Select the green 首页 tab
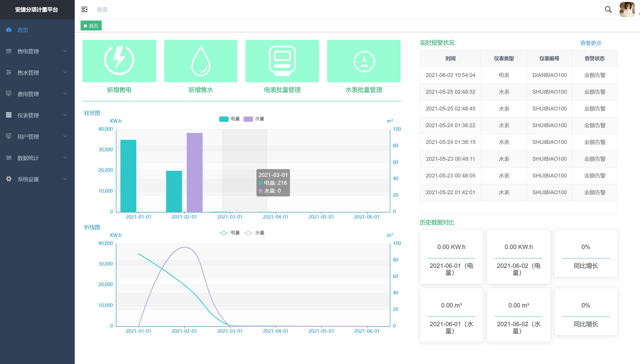The width and height of the screenshot is (640, 364). click(91, 26)
